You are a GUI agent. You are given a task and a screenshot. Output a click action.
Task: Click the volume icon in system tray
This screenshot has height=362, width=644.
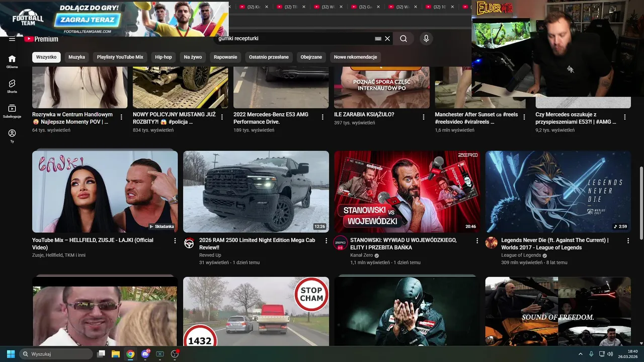610,354
